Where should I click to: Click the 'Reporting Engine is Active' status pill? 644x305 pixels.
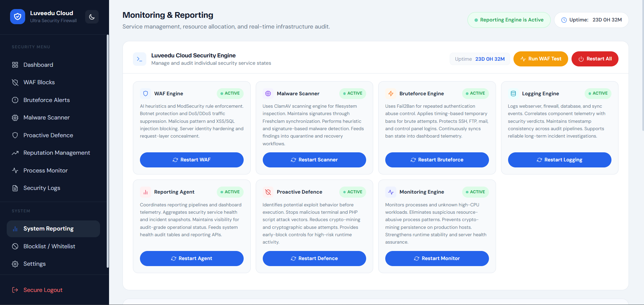point(509,20)
